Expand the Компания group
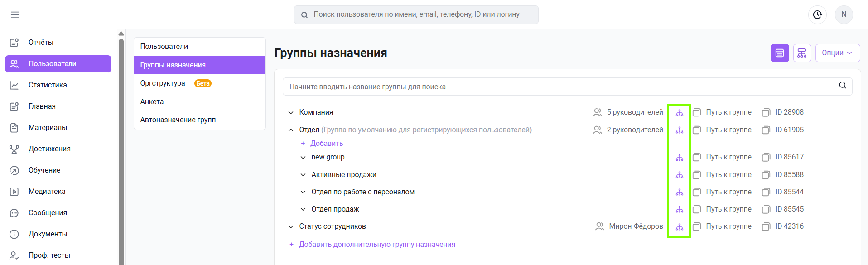The image size is (868, 265). click(291, 112)
